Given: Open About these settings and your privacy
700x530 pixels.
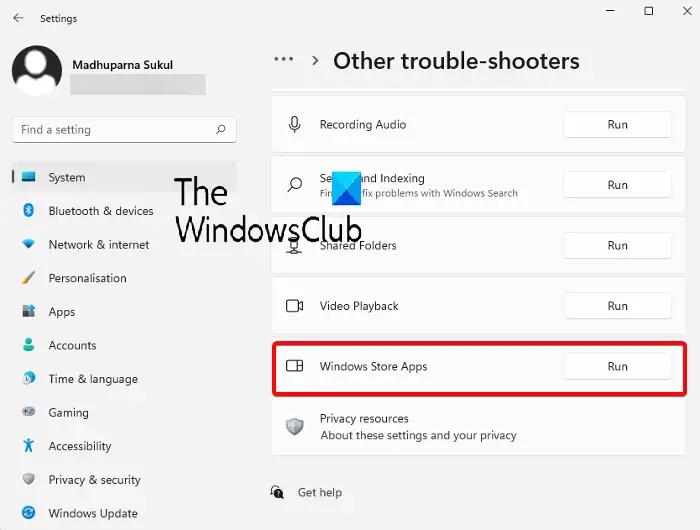Looking at the screenshot, I should 418,435.
